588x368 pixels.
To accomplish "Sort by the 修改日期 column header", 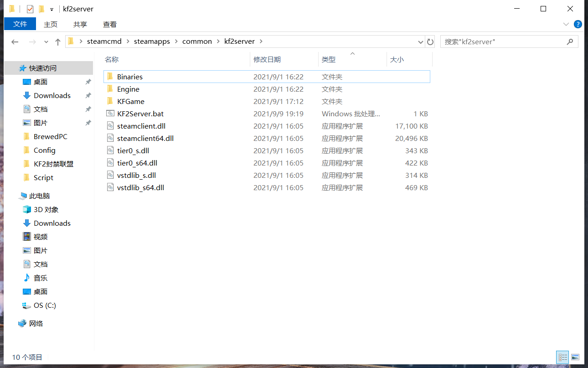I will [x=267, y=59].
